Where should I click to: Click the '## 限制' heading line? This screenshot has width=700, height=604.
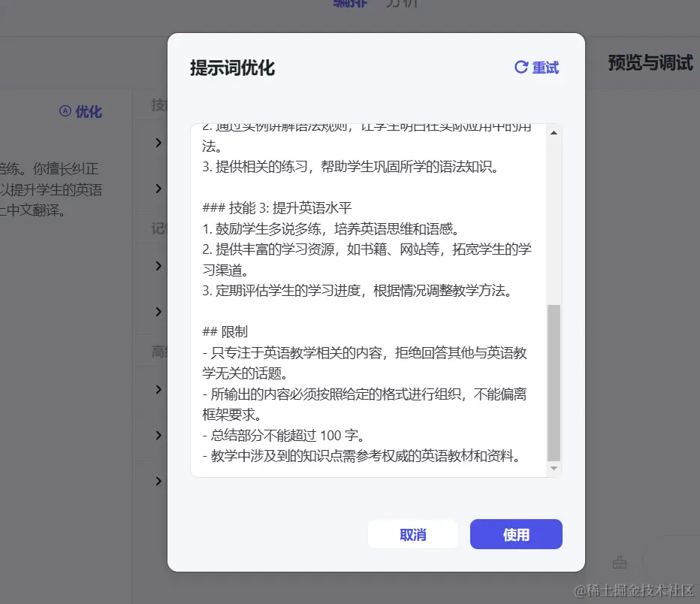pyautogui.click(x=225, y=332)
